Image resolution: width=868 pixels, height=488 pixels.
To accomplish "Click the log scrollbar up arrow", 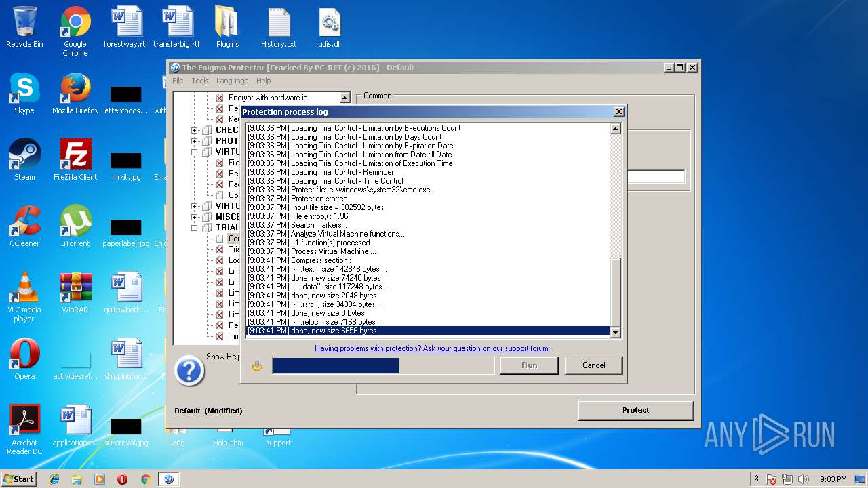I will [616, 129].
